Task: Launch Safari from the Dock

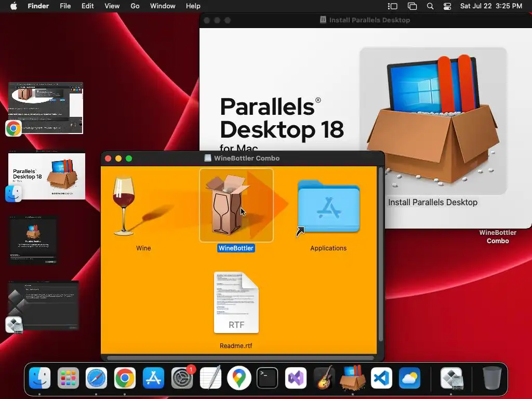Action: (x=96, y=378)
